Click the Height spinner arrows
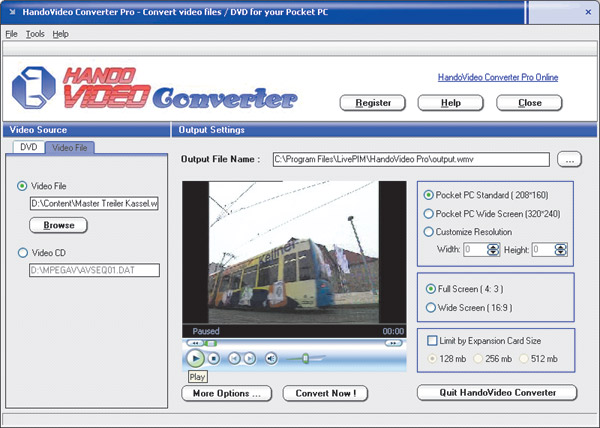This screenshot has height=428, width=600. tap(561, 250)
